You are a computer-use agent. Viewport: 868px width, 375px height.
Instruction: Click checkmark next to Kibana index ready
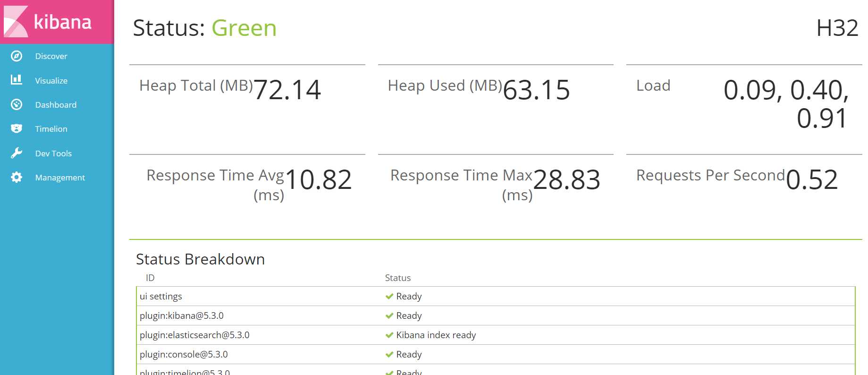389,335
